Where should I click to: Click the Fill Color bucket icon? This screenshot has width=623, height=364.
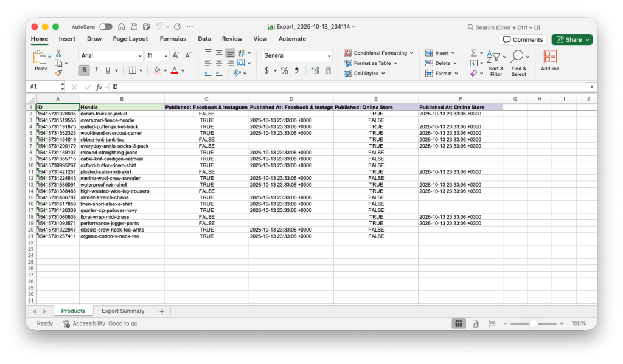[x=158, y=70]
